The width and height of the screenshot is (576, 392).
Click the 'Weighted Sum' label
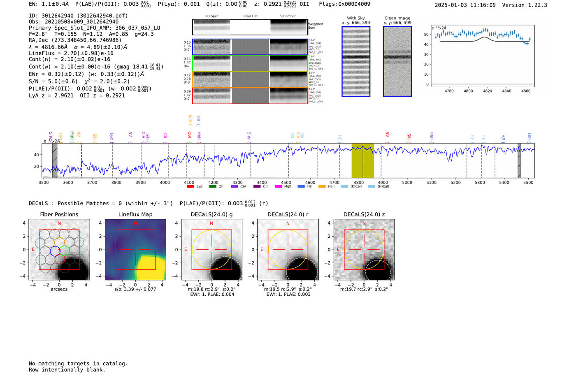(316, 26)
